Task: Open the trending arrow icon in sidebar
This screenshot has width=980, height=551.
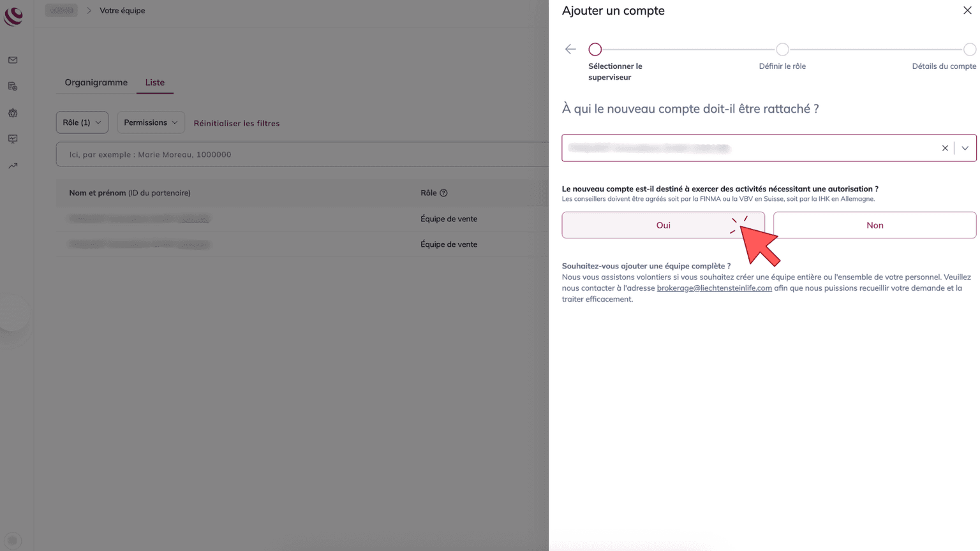Action: click(13, 166)
